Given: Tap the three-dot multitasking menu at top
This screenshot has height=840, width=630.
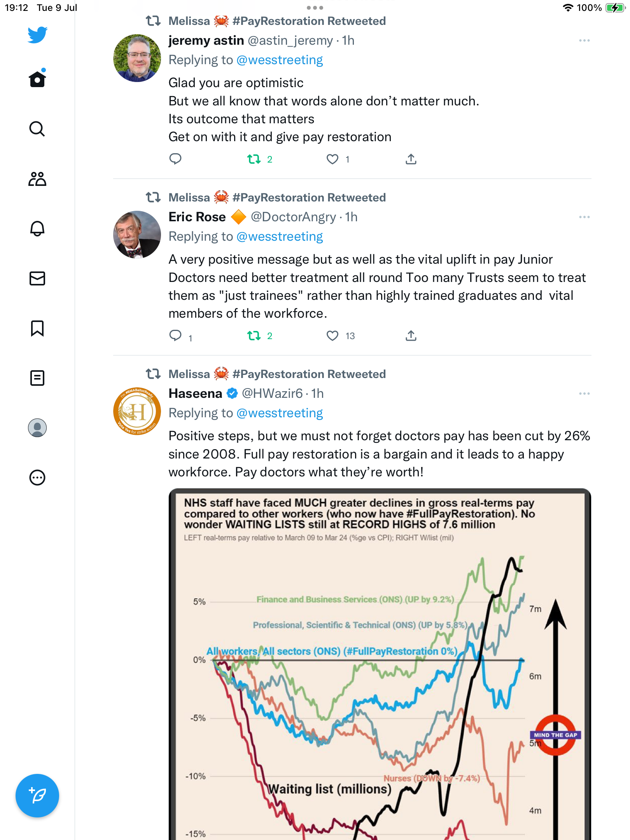Looking at the screenshot, I should (315, 8).
